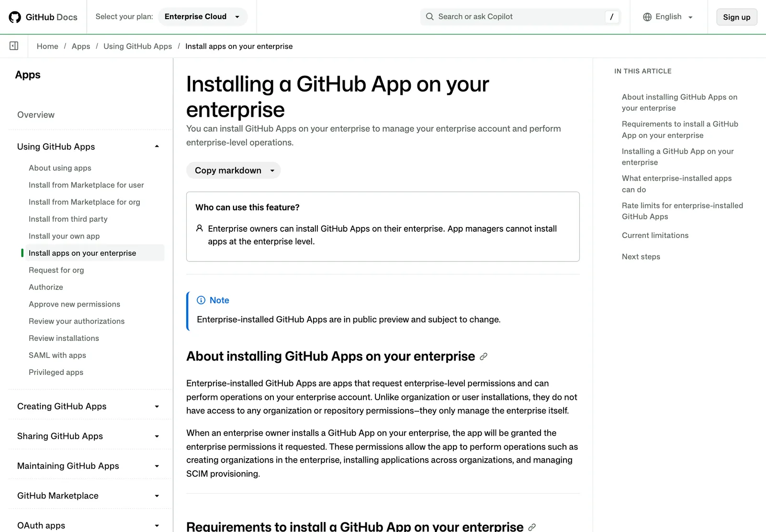The height and width of the screenshot is (532, 766).
Task: Click Home in the breadcrumb
Action: pos(47,46)
